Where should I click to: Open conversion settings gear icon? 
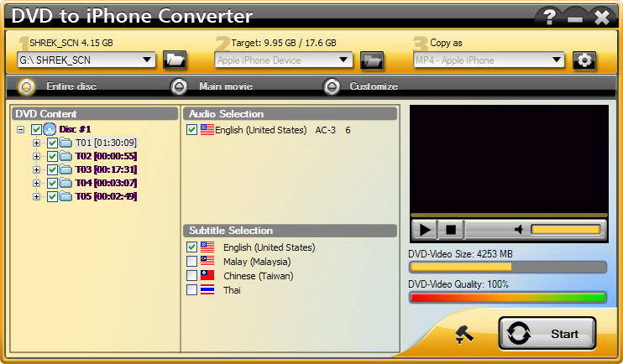click(x=584, y=60)
